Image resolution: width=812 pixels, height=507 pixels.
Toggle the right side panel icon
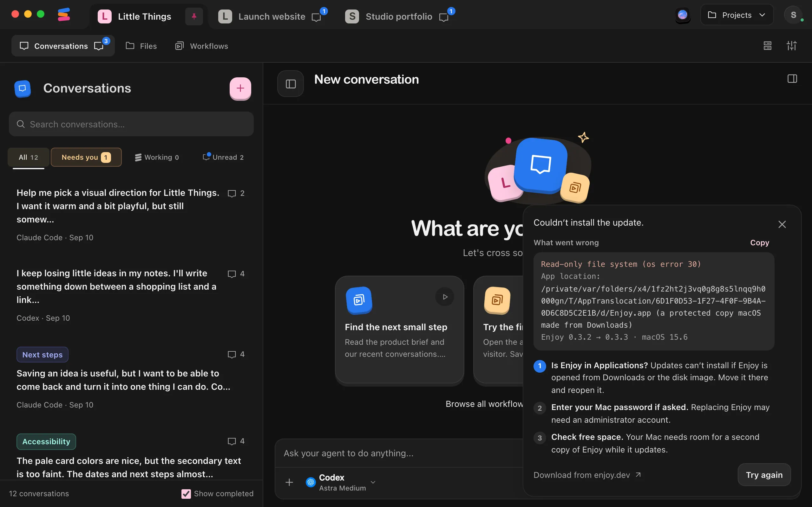point(792,79)
